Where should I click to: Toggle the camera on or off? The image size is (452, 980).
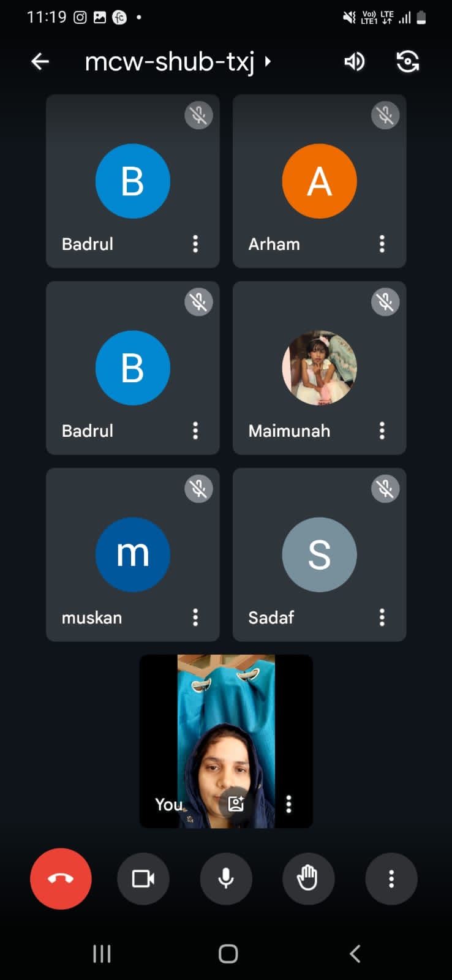click(143, 878)
